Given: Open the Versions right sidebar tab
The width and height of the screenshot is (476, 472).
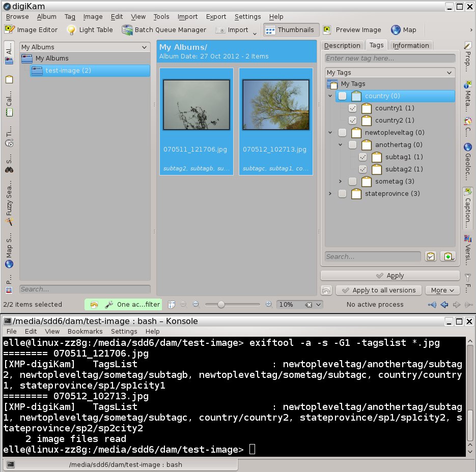Looking at the screenshot, I should pyautogui.click(x=467, y=251).
